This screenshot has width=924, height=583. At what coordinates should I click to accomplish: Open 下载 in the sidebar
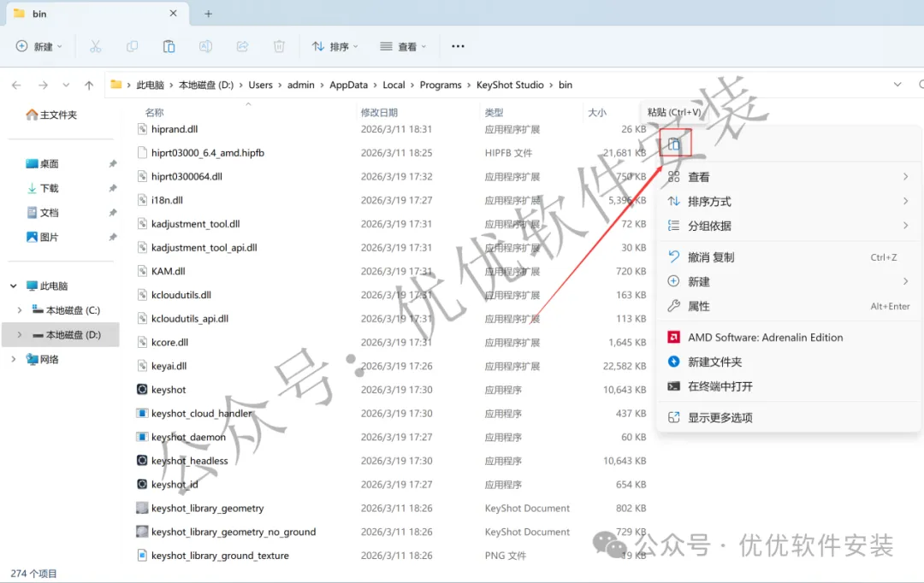43,188
